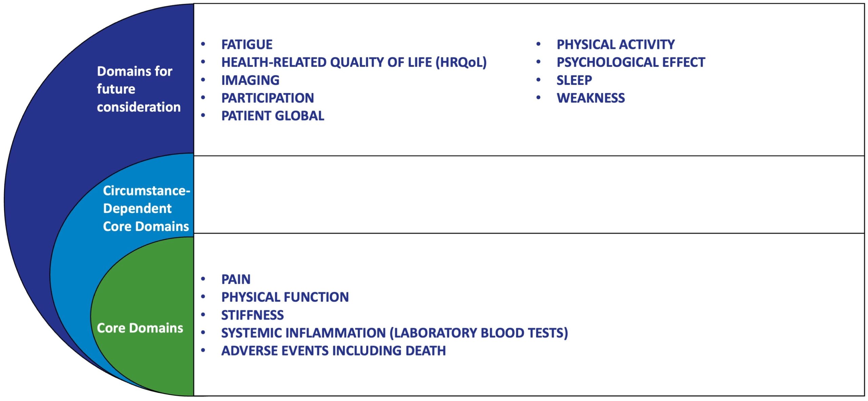Select the PARTICIPATION item
Viewport: 868px width, 401px height.
[x=268, y=98]
